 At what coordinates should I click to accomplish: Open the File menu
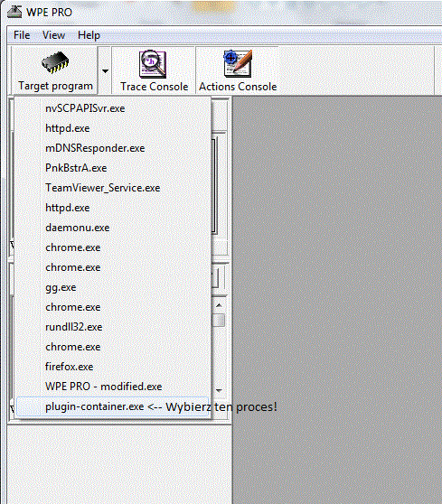[22, 35]
